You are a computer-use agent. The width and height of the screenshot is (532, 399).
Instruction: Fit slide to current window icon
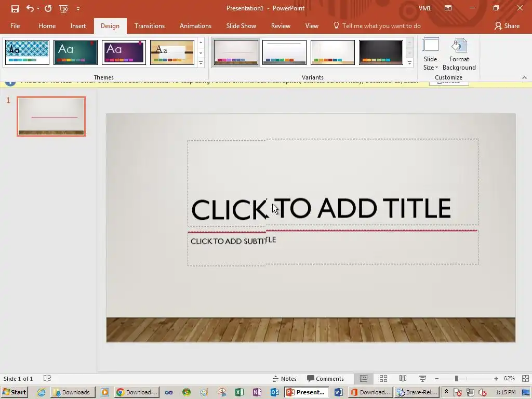click(525, 379)
